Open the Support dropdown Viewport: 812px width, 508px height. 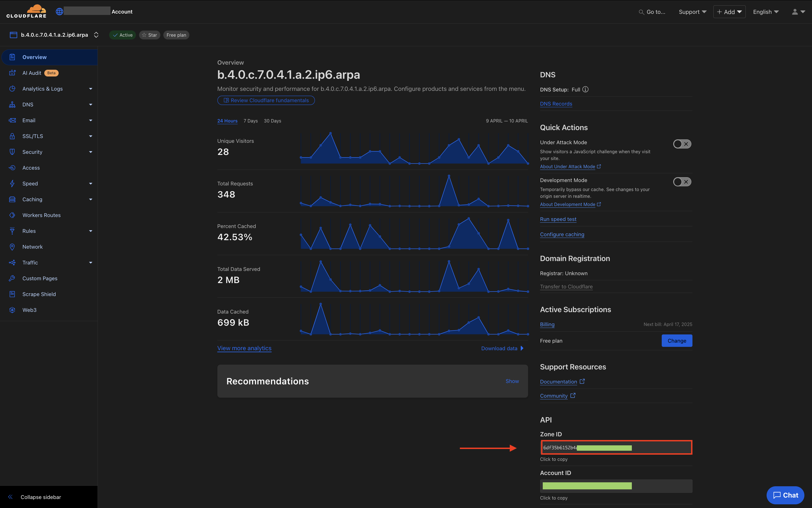(x=692, y=12)
